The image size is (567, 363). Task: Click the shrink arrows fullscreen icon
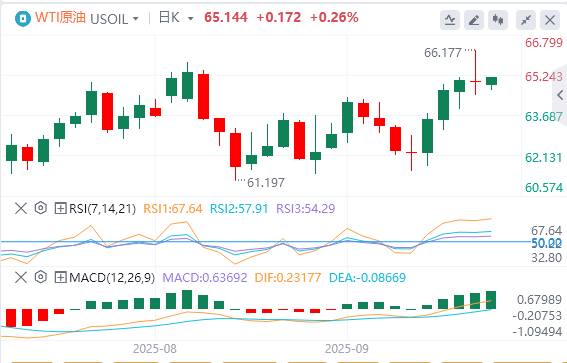point(526,20)
